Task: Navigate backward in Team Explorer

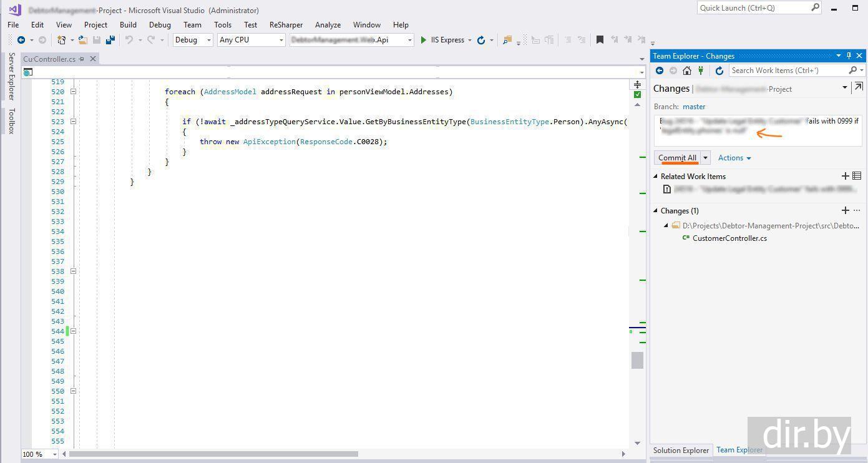Action: tap(659, 71)
